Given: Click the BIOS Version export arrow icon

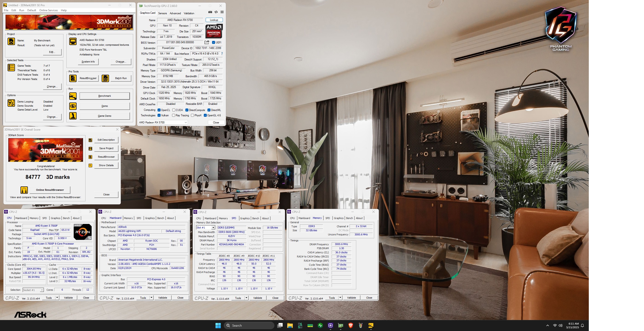Looking at the screenshot, I should point(207,43).
